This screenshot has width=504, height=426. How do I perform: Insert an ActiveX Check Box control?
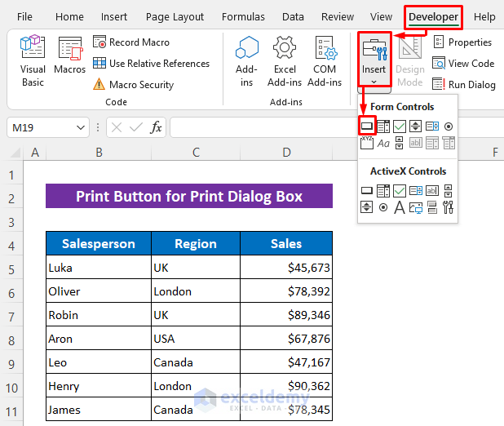point(400,190)
